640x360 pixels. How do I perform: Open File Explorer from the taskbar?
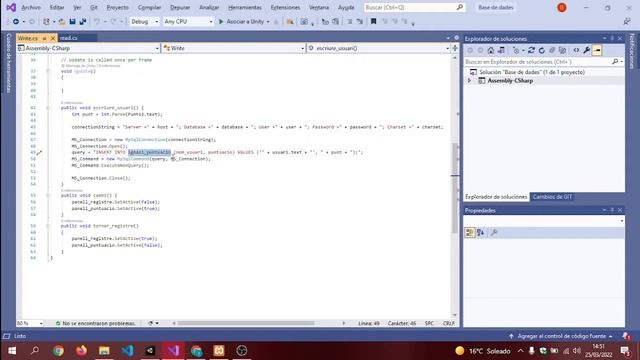pos(104,351)
